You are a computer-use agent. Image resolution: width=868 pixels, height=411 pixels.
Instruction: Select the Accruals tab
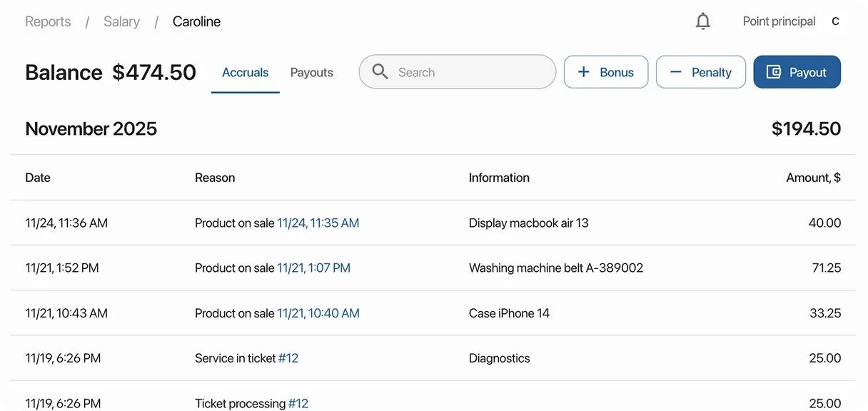(x=245, y=72)
